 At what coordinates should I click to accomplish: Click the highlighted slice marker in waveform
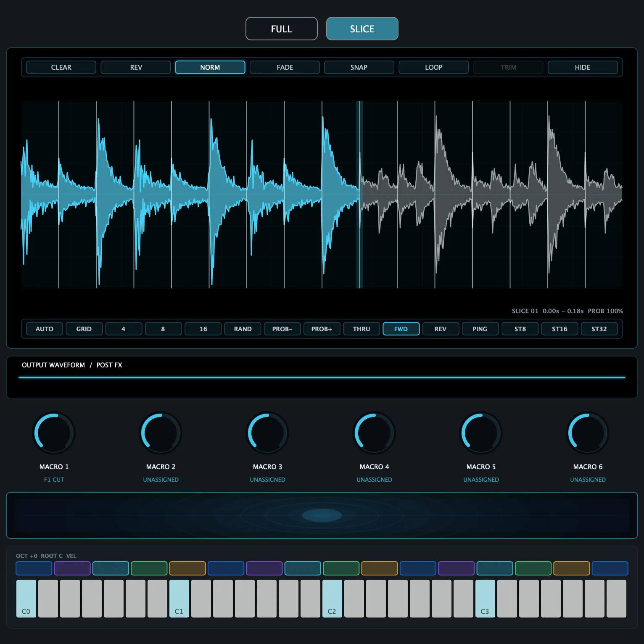(360, 194)
